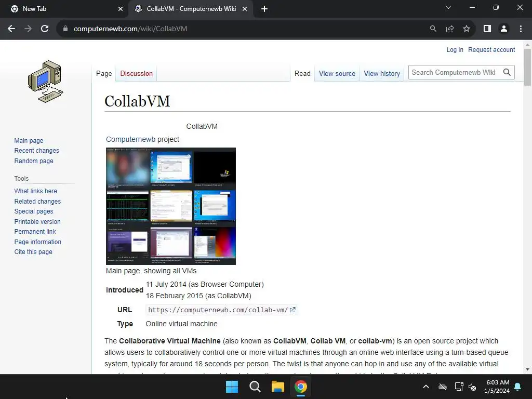The image size is (532, 399).
Task: Switch to the Discussion tab
Action: click(137, 74)
